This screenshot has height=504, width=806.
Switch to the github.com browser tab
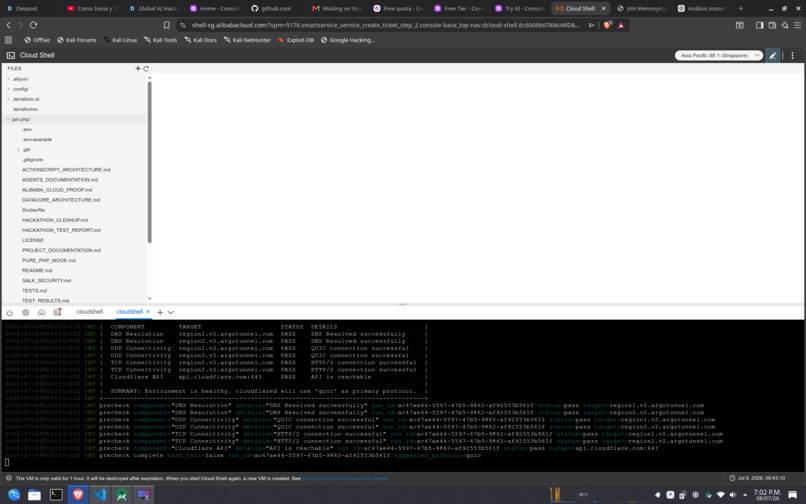click(276, 8)
